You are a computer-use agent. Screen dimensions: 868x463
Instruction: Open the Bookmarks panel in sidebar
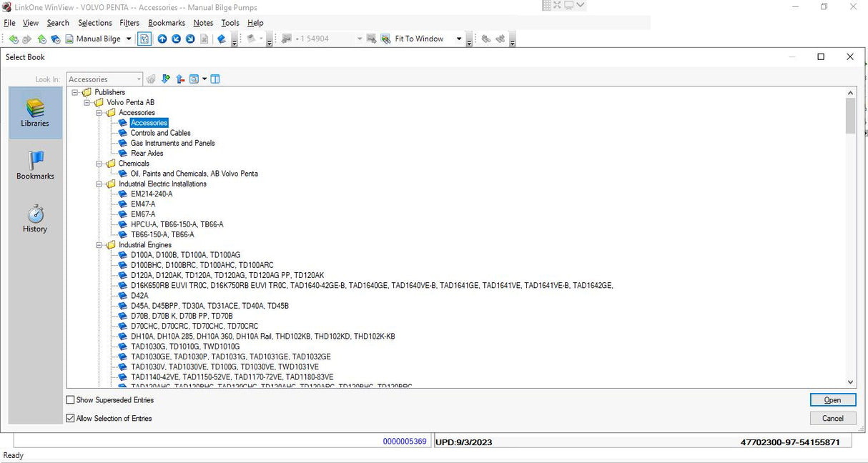coord(35,165)
